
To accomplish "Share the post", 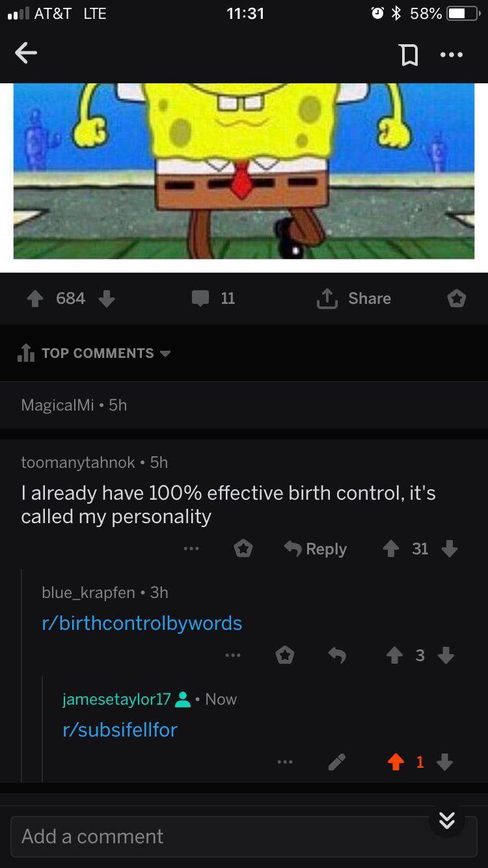I will [353, 298].
